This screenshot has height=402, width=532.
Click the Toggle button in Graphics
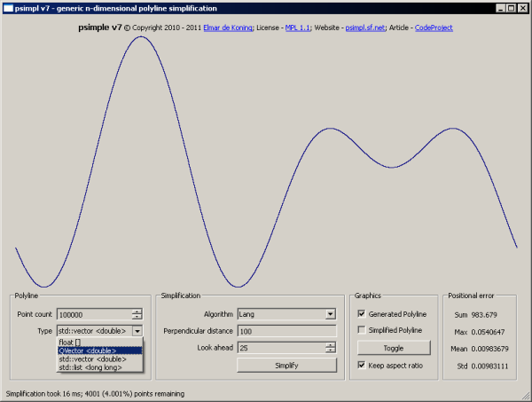(x=393, y=348)
